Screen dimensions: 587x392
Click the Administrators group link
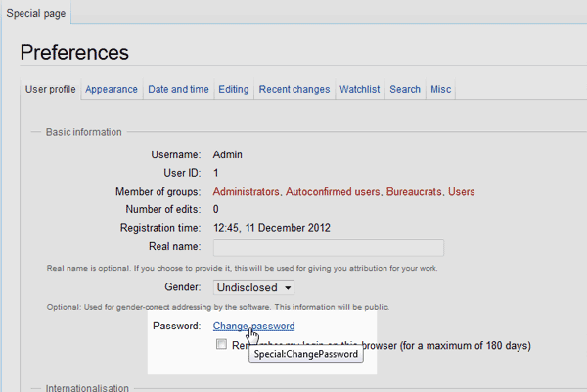[246, 192]
